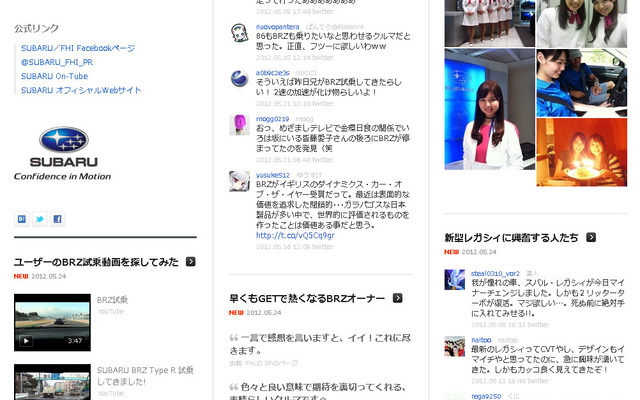
Task: Open a0b9c2e3s user profile link
Action: point(273,73)
